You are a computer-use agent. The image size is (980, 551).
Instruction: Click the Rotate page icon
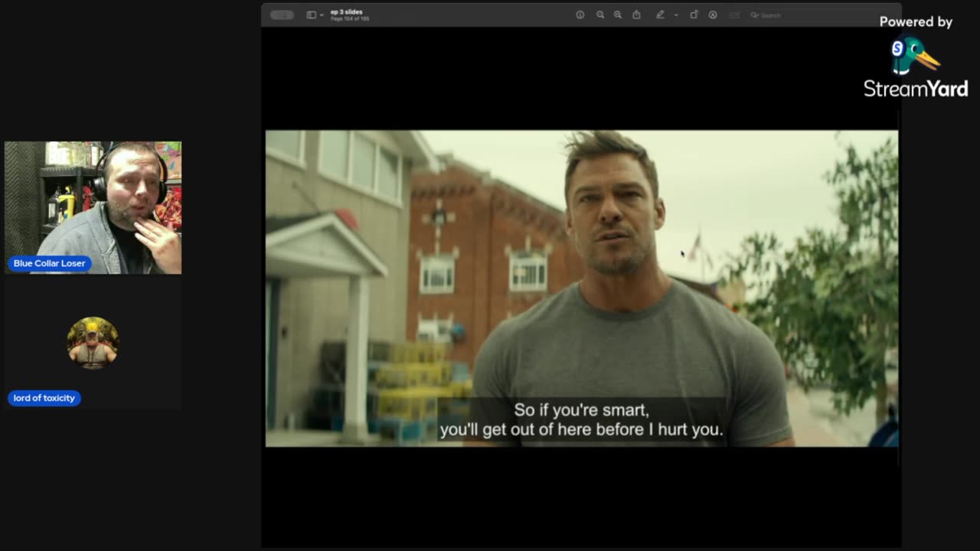(x=694, y=15)
